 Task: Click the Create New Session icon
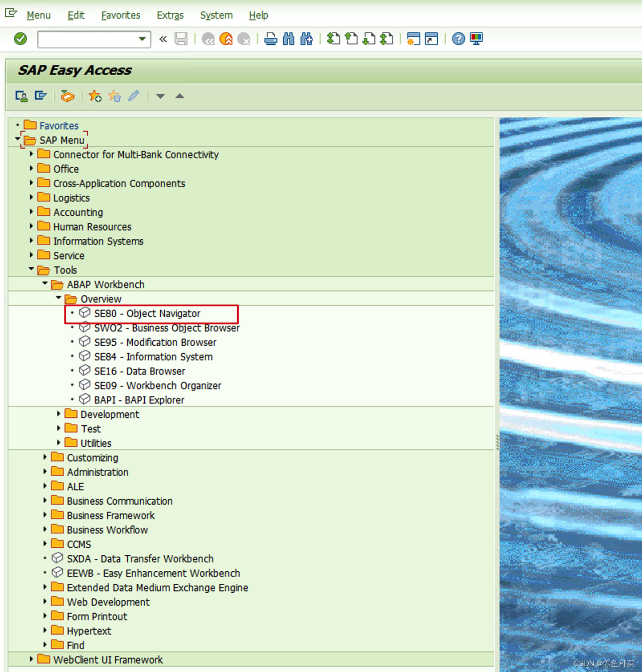(x=413, y=39)
